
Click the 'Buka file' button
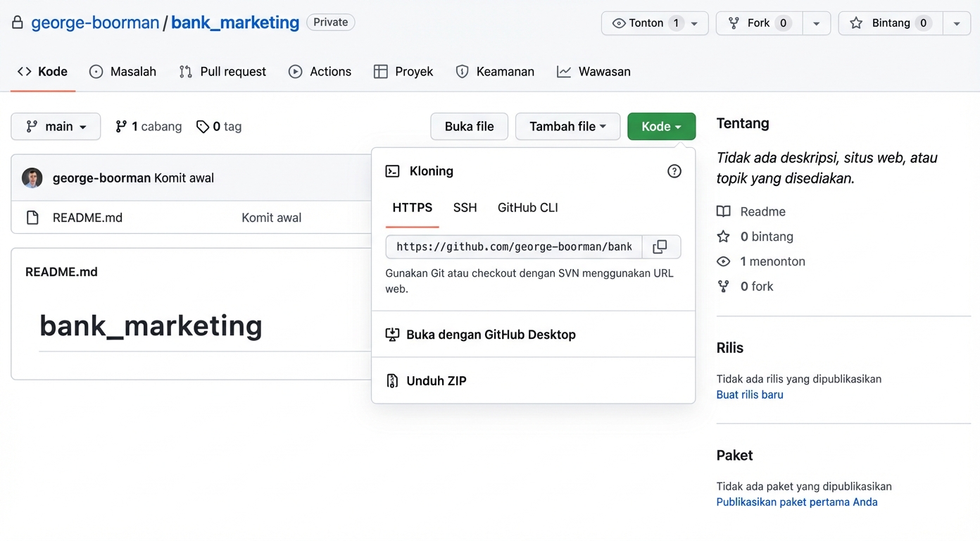coord(470,127)
